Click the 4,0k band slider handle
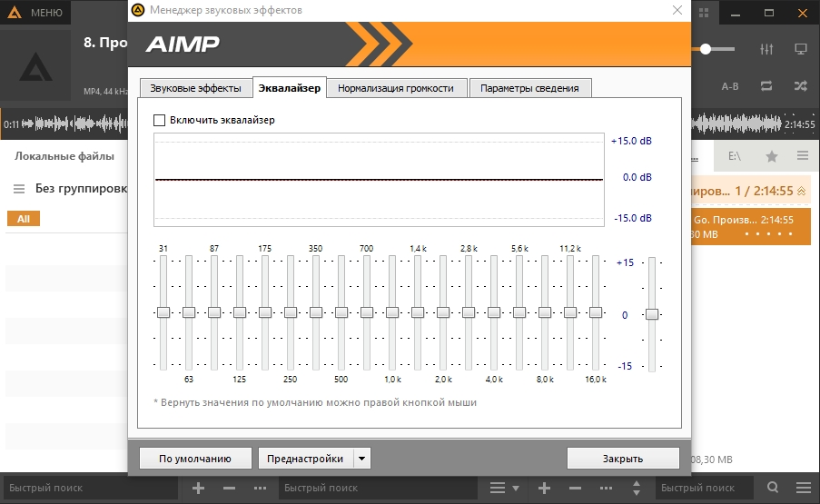Image resolution: width=820 pixels, height=504 pixels. [x=494, y=312]
